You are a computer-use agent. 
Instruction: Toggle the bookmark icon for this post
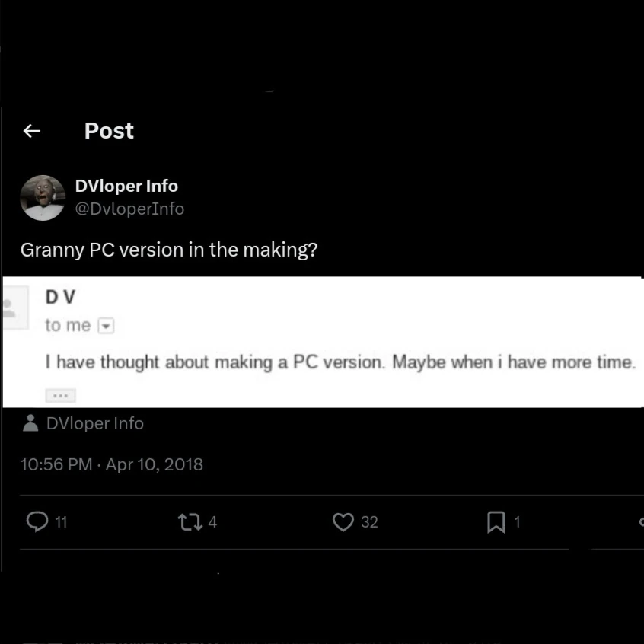pos(496,521)
